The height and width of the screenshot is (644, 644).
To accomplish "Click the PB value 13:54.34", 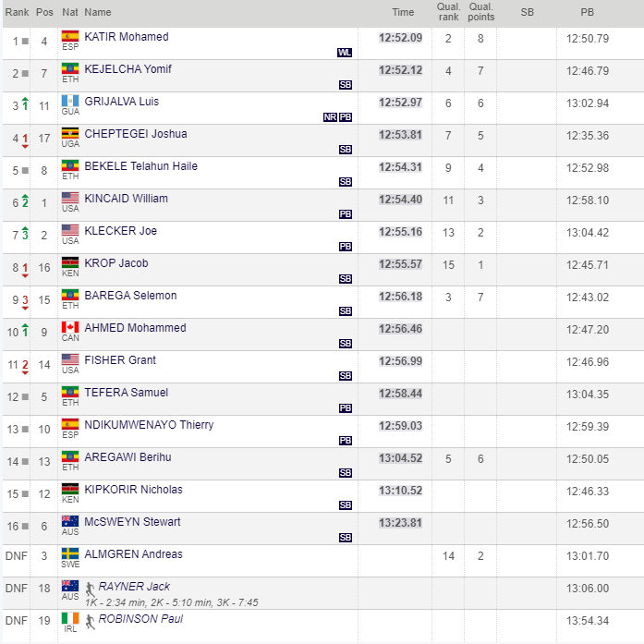I will (x=588, y=621).
